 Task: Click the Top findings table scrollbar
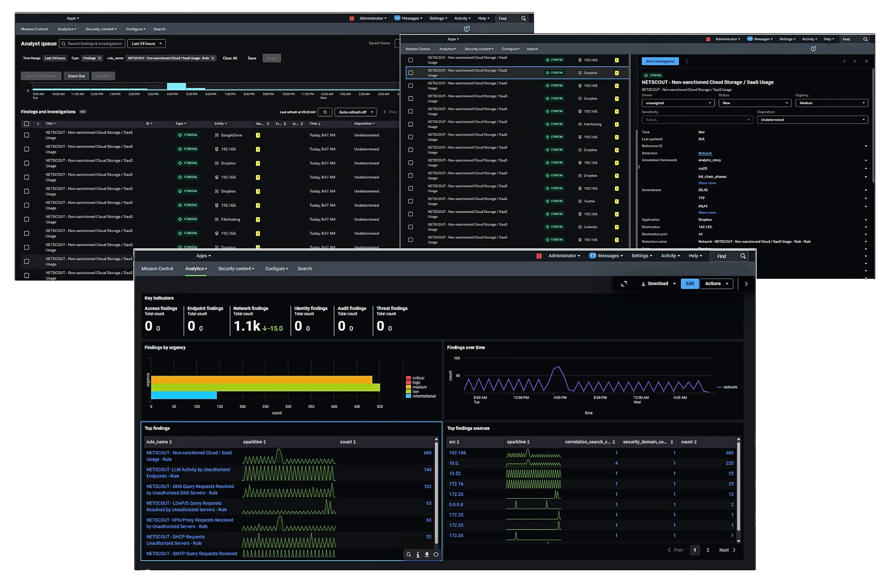coord(436,492)
